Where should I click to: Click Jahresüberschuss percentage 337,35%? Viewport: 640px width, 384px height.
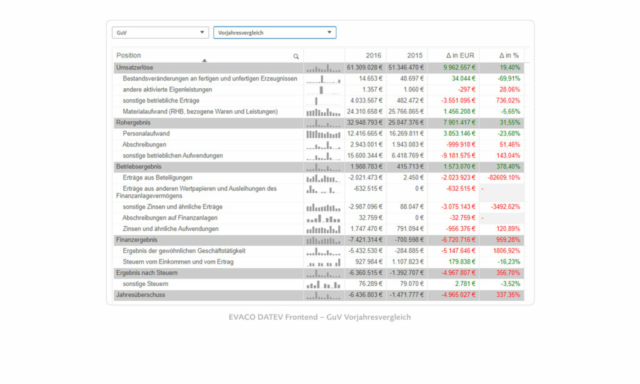[508, 295]
